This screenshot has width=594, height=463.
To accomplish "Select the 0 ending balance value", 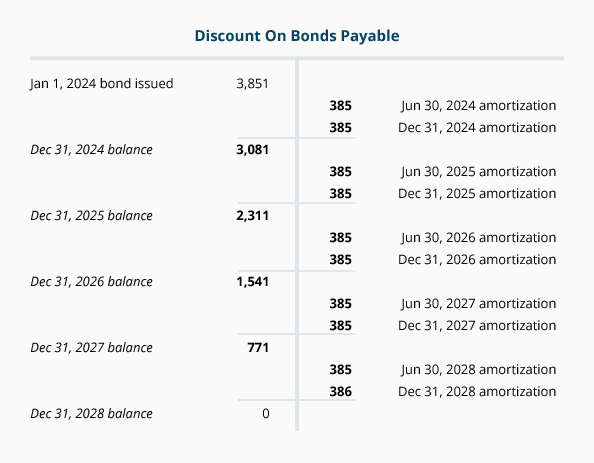I will pyautogui.click(x=266, y=413).
